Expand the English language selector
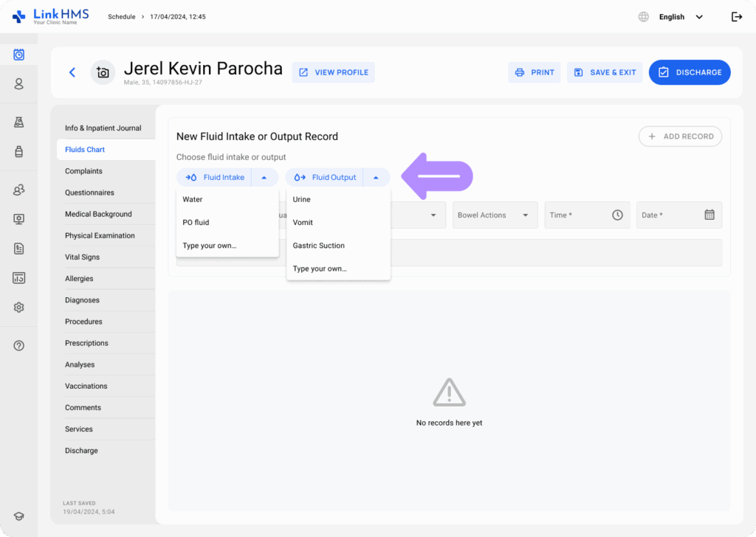Viewport: 756px width, 537px height. click(679, 17)
